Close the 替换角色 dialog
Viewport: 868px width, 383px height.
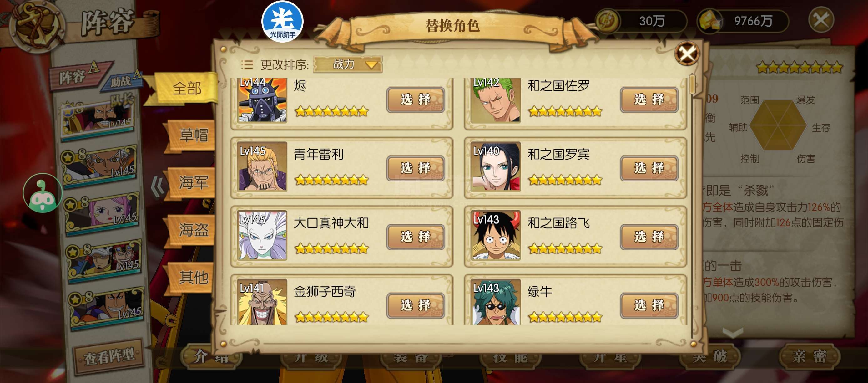pos(686,53)
